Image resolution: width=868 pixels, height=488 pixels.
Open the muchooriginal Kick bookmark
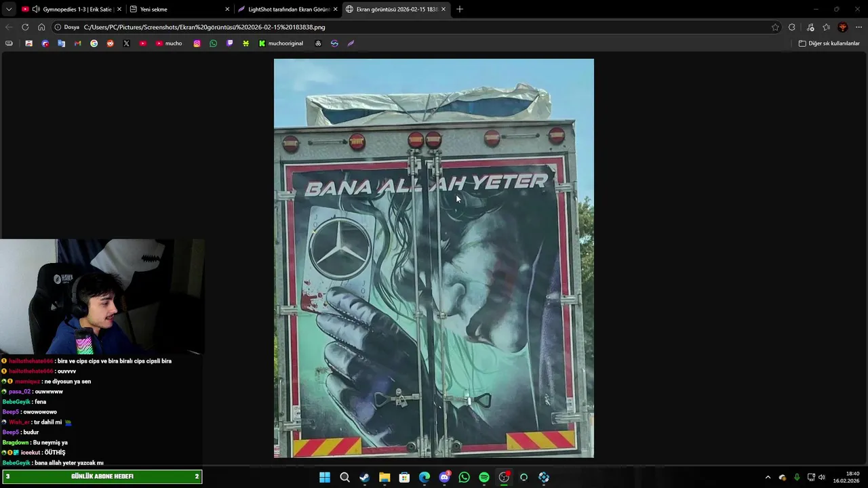tap(281, 43)
